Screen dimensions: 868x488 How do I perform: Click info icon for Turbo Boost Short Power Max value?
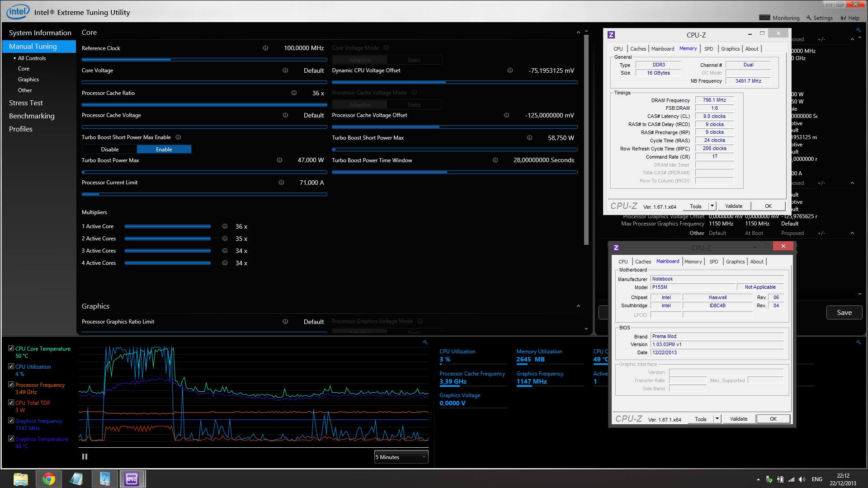click(x=529, y=138)
